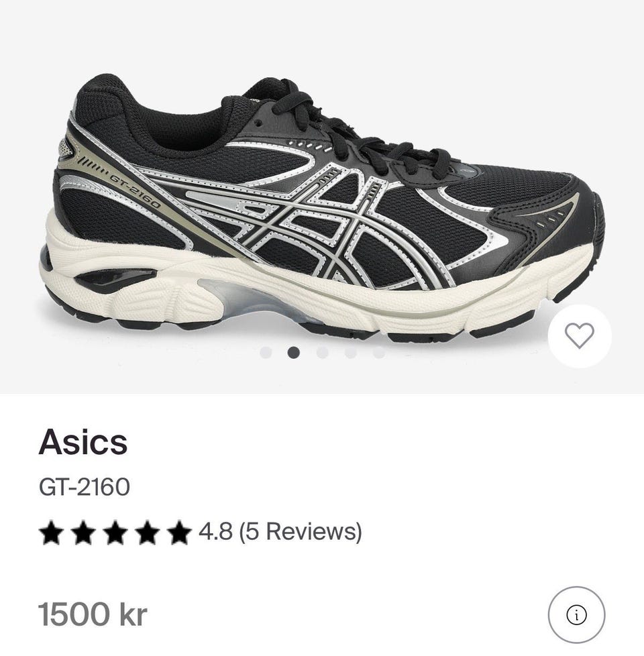Click the 1500 kr price

93,614
